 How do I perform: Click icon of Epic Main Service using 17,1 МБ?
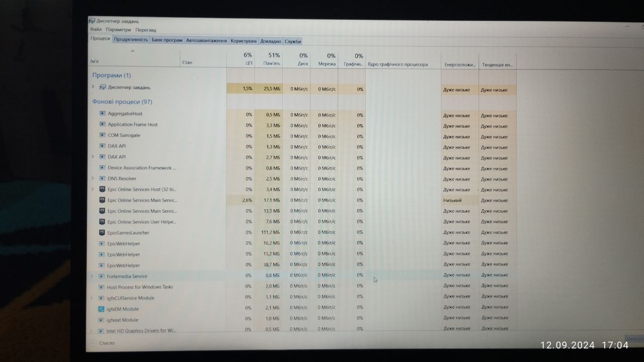tap(102, 200)
